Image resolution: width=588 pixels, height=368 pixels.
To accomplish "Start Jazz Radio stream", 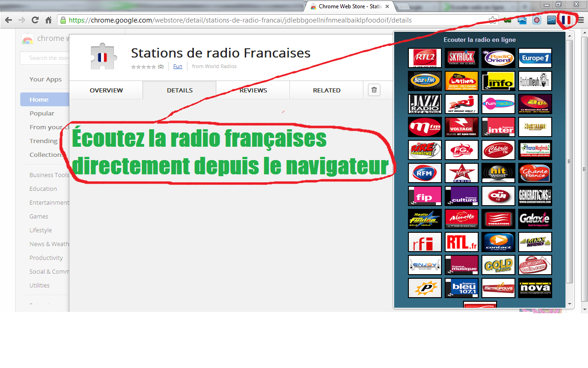I will click(x=425, y=104).
